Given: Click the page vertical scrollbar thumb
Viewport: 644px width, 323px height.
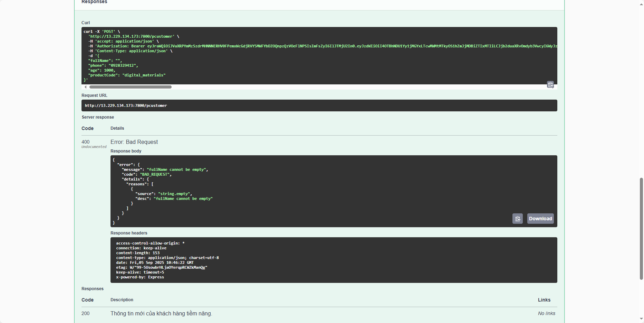Looking at the screenshot, I should [641, 228].
